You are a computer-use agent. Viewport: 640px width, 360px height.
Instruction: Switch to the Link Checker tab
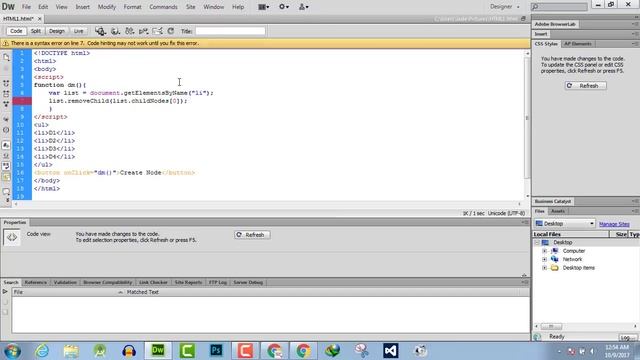click(153, 282)
